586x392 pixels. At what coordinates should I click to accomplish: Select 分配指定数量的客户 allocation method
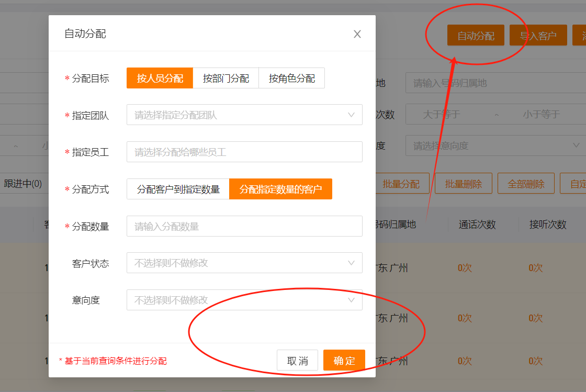[x=280, y=189]
